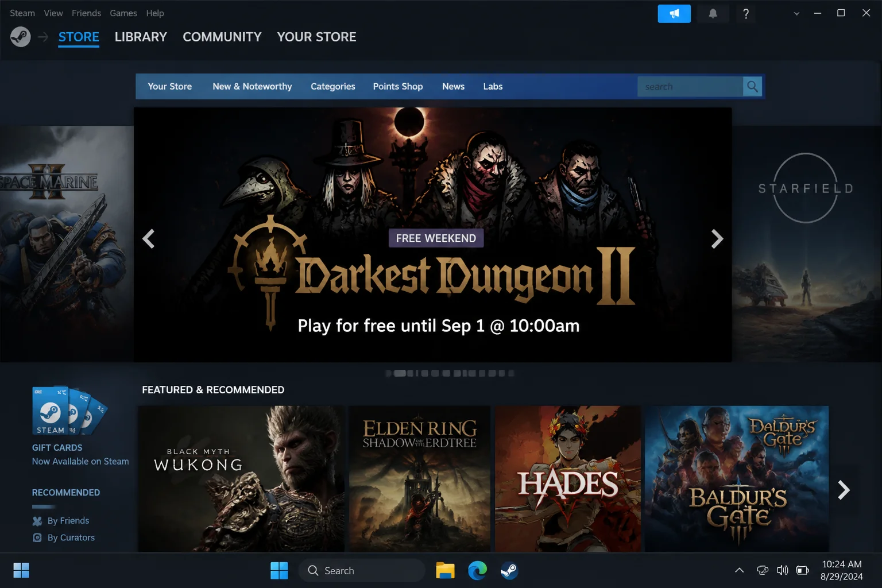This screenshot has width=882, height=588.
Task: Open the Hades featured tile
Action: click(568, 479)
